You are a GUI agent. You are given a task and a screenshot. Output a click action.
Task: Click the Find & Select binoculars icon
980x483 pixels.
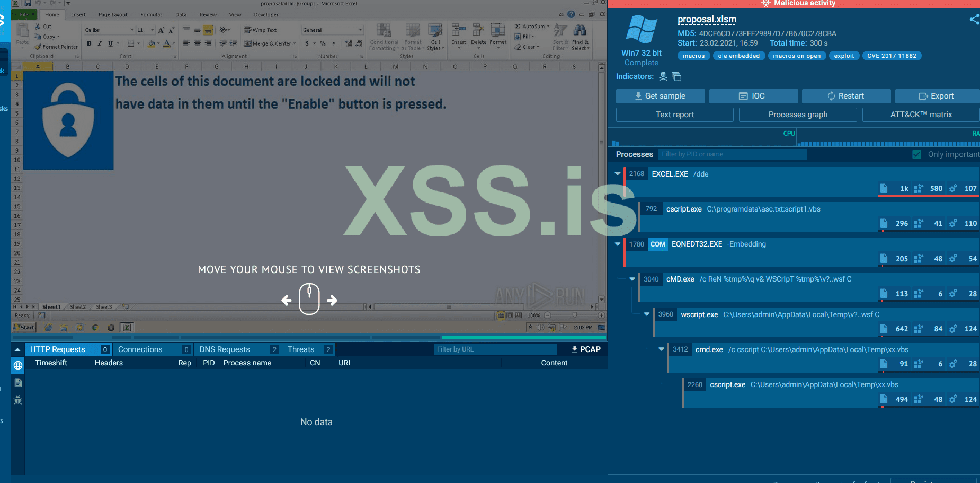point(580,30)
